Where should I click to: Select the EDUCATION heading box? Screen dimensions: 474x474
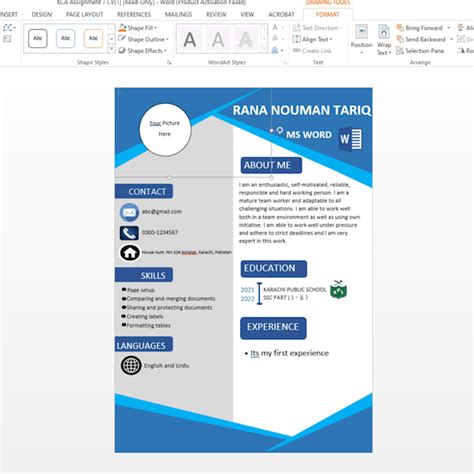coord(274,269)
